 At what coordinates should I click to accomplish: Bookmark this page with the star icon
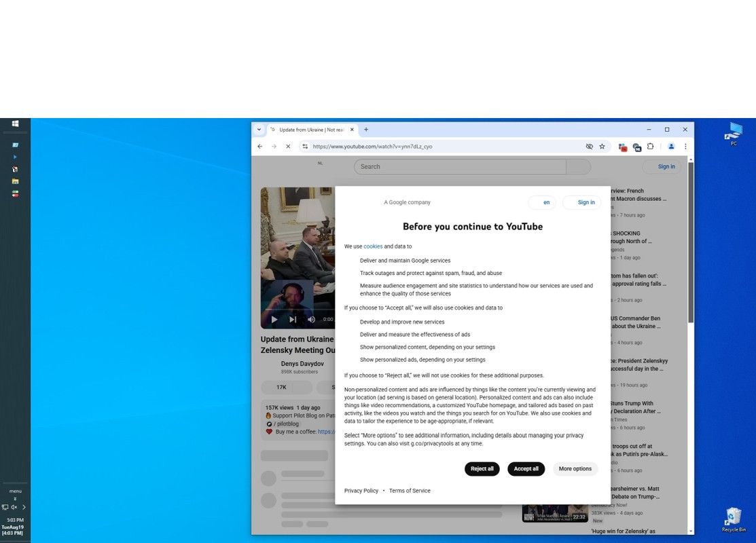[602, 147]
